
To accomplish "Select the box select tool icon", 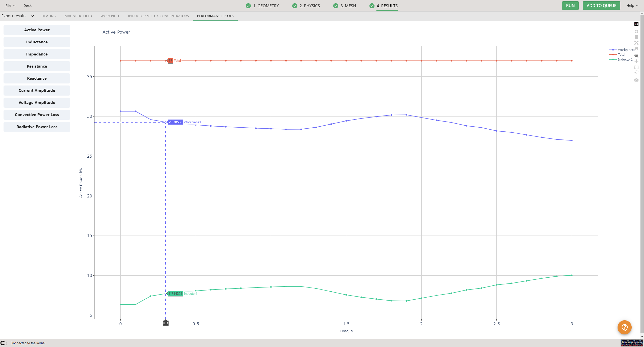I will click(x=636, y=67).
